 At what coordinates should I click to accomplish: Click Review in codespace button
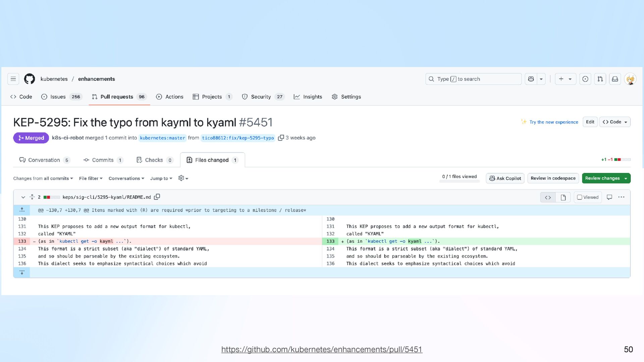pos(553,178)
